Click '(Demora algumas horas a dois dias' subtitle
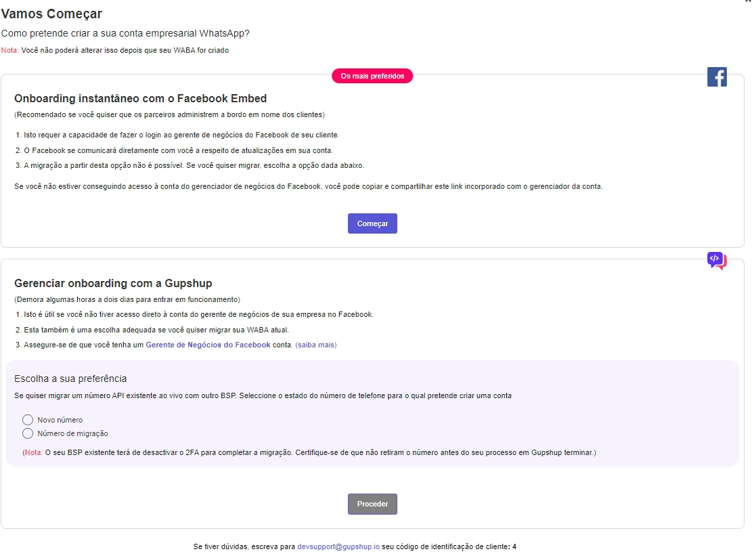The height and width of the screenshot is (560, 752). pyautogui.click(x=127, y=299)
